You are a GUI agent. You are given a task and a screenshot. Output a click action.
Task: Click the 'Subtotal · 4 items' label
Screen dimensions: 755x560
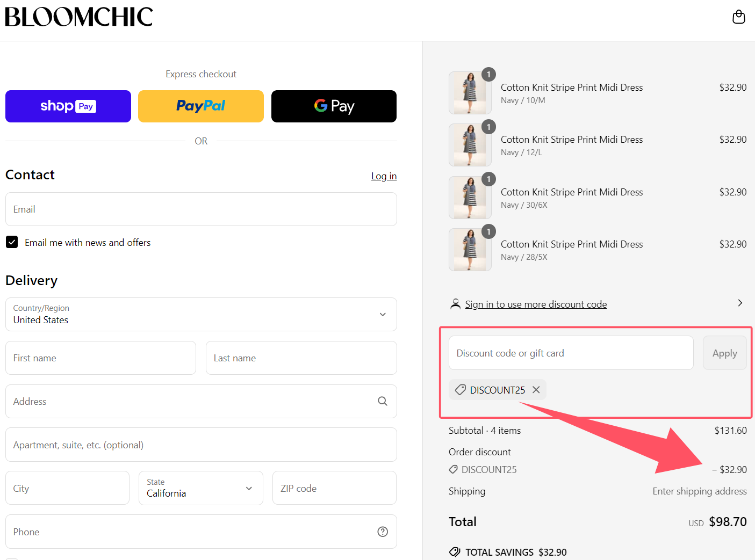tap(485, 430)
